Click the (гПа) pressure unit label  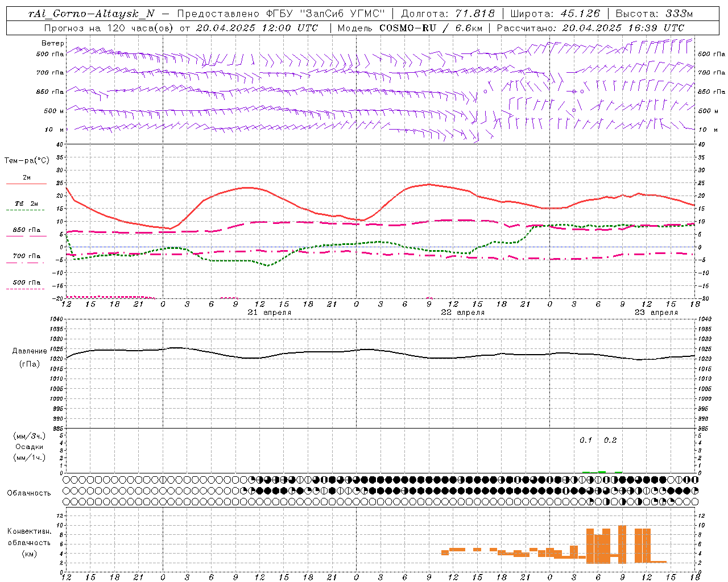click(29, 364)
